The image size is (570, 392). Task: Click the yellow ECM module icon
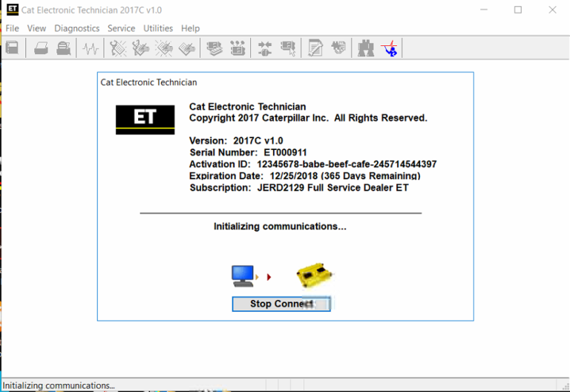point(315,275)
